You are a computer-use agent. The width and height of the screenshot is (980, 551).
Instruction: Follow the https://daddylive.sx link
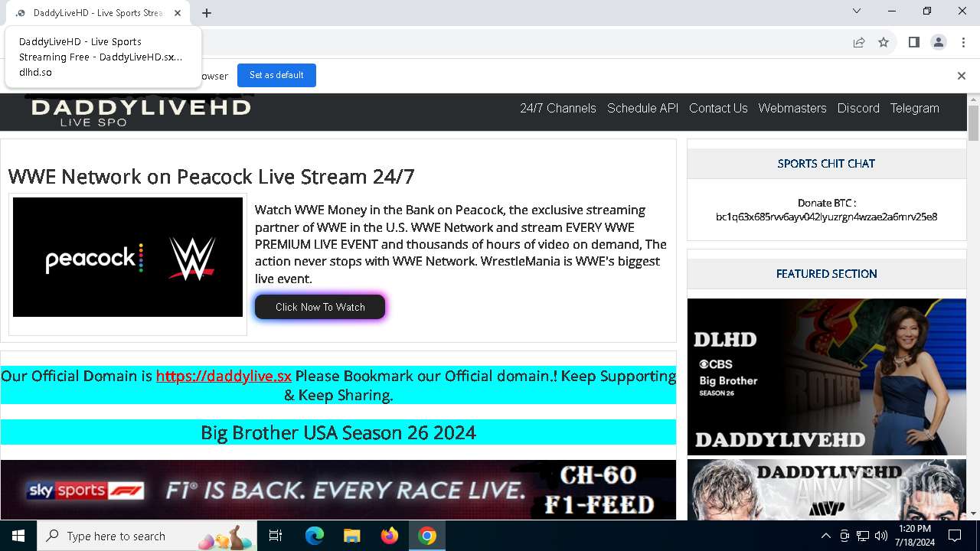point(224,376)
